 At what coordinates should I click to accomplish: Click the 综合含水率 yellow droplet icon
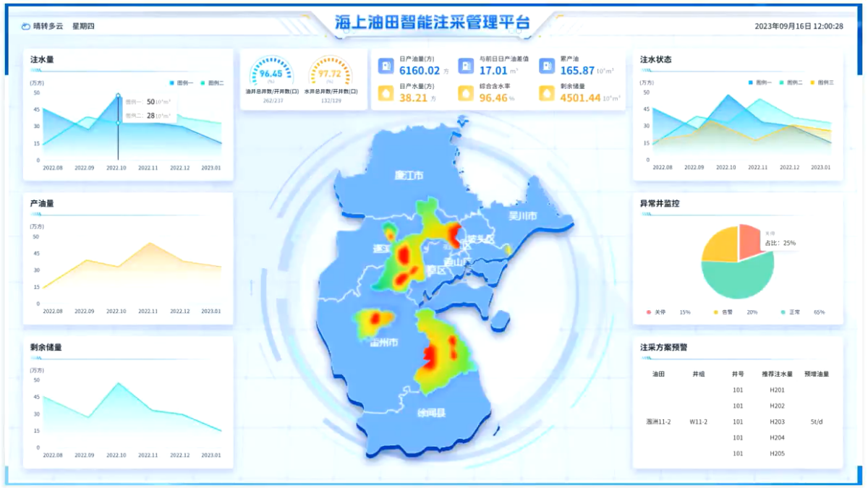[466, 93]
